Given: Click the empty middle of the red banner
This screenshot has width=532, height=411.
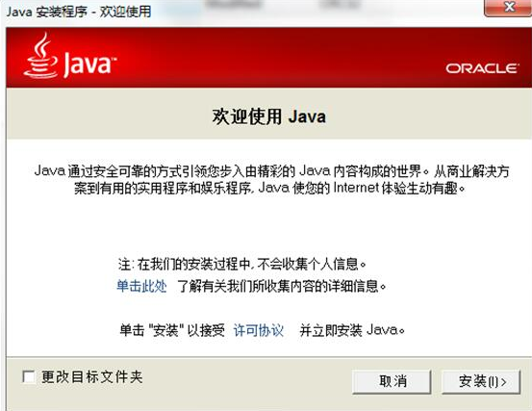Looking at the screenshot, I should (x=278, y=57).
